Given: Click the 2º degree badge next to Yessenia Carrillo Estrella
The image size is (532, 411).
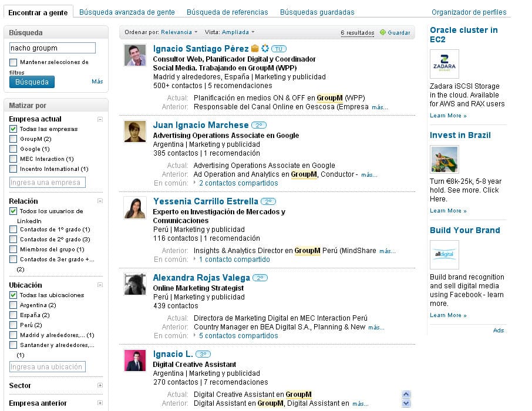Looking at the screenshot, I should click(268, 201).
